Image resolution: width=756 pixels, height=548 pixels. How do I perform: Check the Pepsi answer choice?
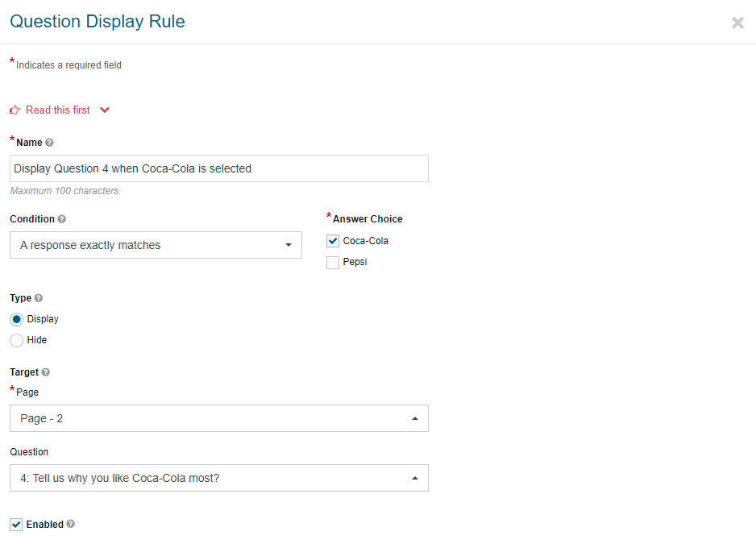point(333,263)
